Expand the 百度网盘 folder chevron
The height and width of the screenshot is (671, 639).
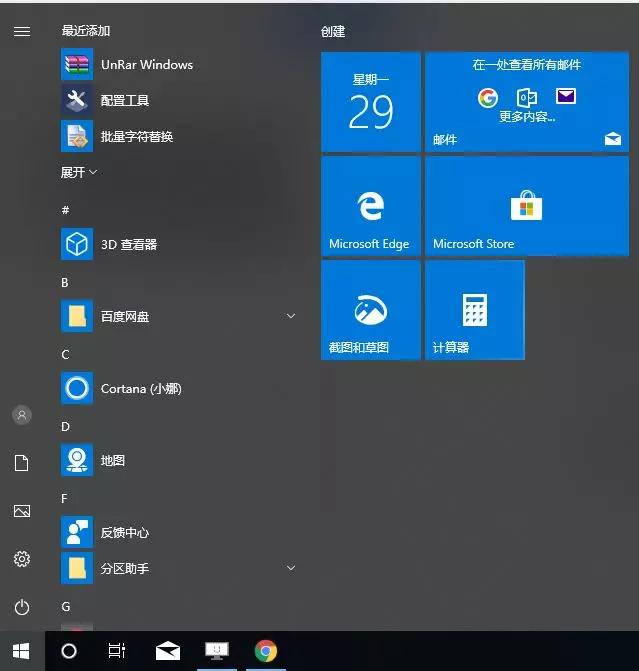point(291,316)
